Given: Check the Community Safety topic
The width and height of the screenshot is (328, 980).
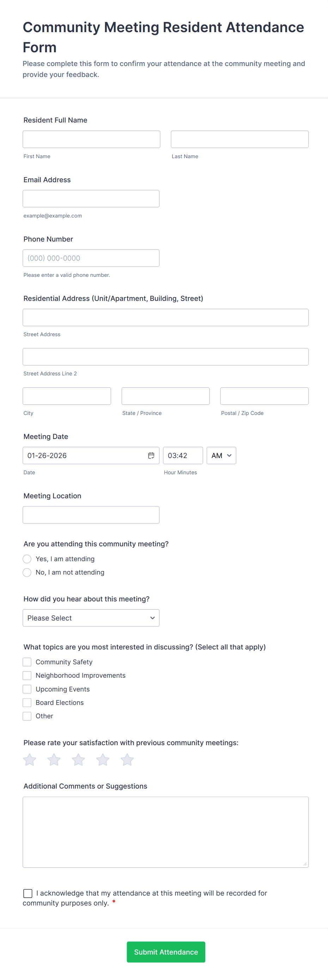Looking at the screenshot, I should pyautogui.click(x=27, y=662).
